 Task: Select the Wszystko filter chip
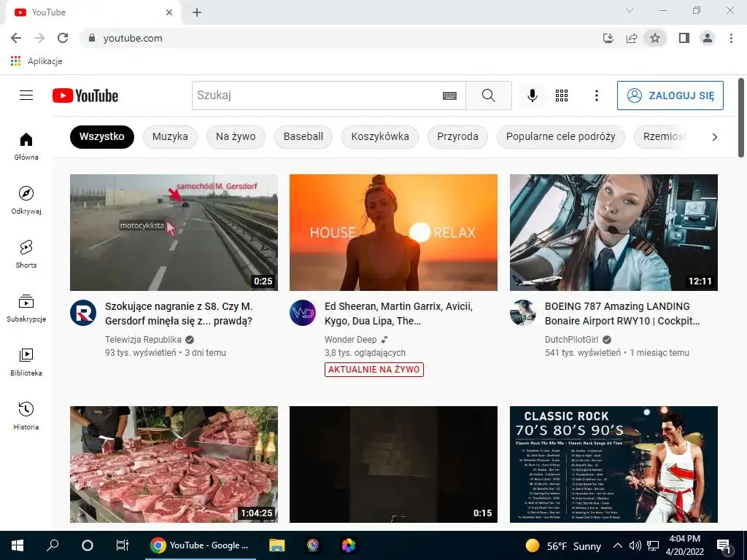pos(102,136)
